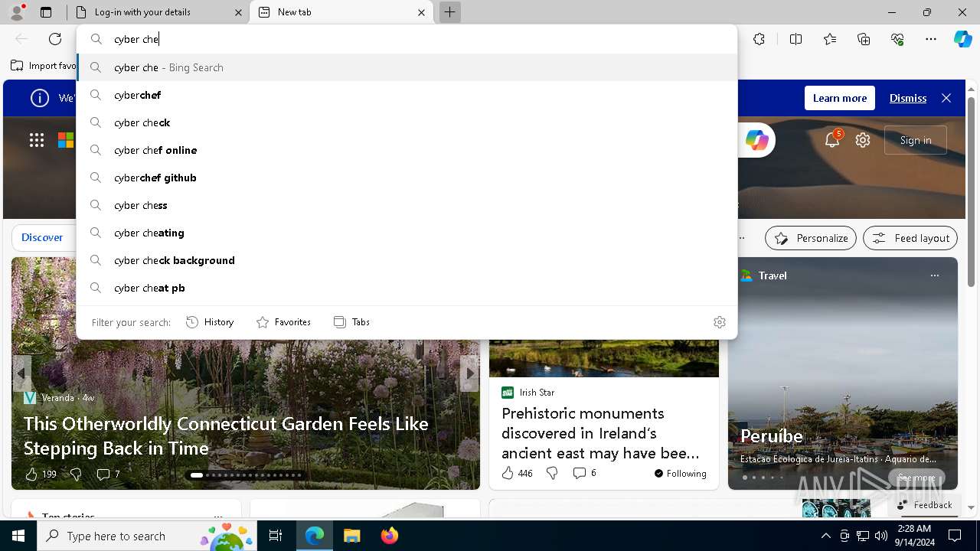Toggle Following for Irish Star
The height and width of the screenshot is (551, 980).
[681, 474]
